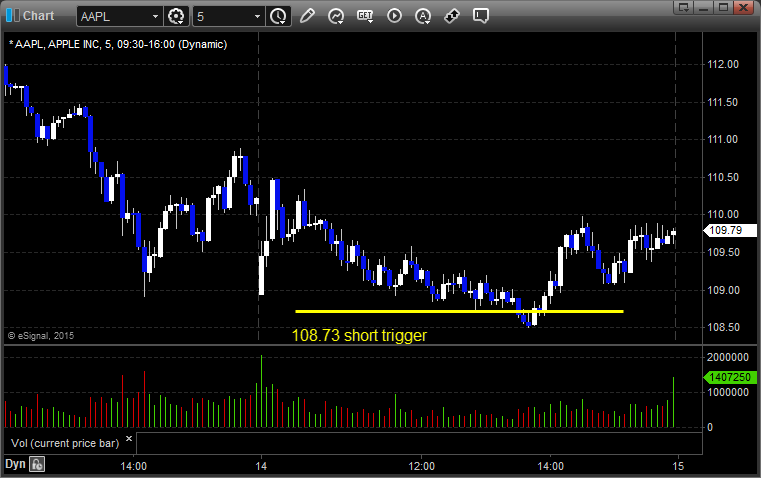761x478 pixels.
Task: Click the 110.00 price axis label
Action: tap(723, 214)
